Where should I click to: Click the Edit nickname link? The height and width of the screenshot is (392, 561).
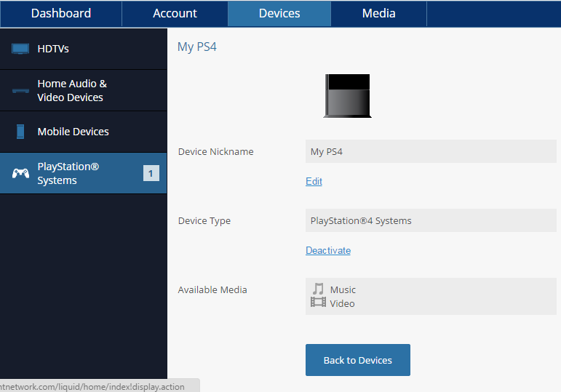tap(314, 181)
